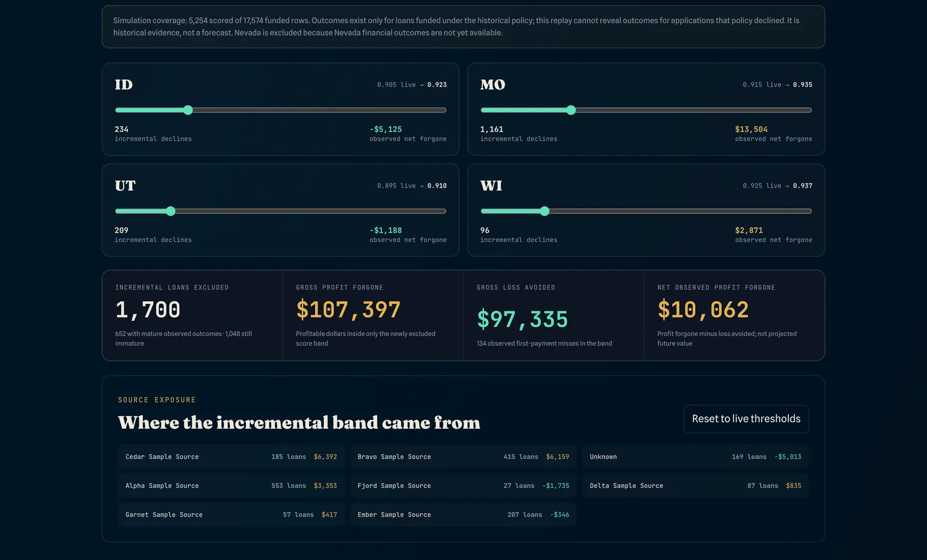Click the 0.910 threshold value for UT
The width and height of the screenshot is (927, 560).
tap(437, 186)
